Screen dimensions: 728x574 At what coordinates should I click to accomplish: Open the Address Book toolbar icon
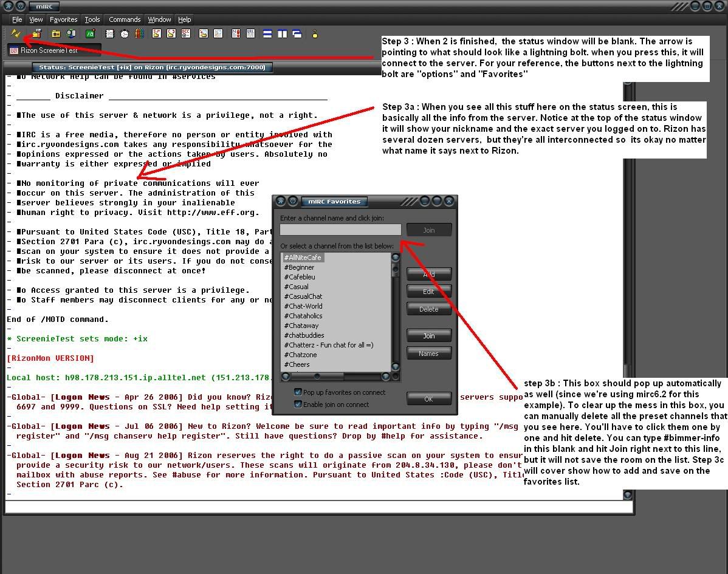[109, 34]
